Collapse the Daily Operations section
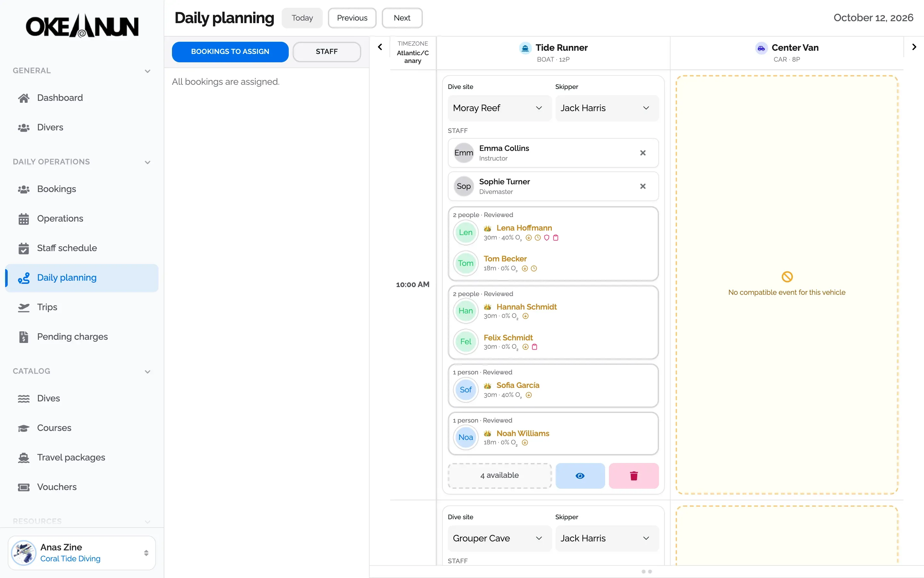The image size is (924, 578). 147,162
